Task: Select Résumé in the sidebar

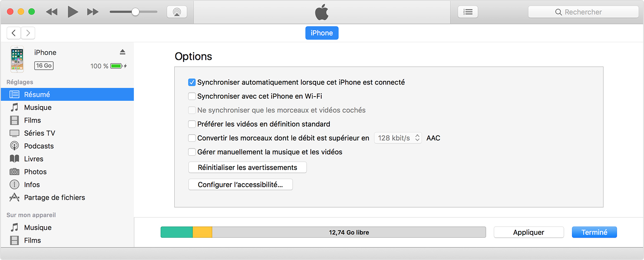Action: 37,95
